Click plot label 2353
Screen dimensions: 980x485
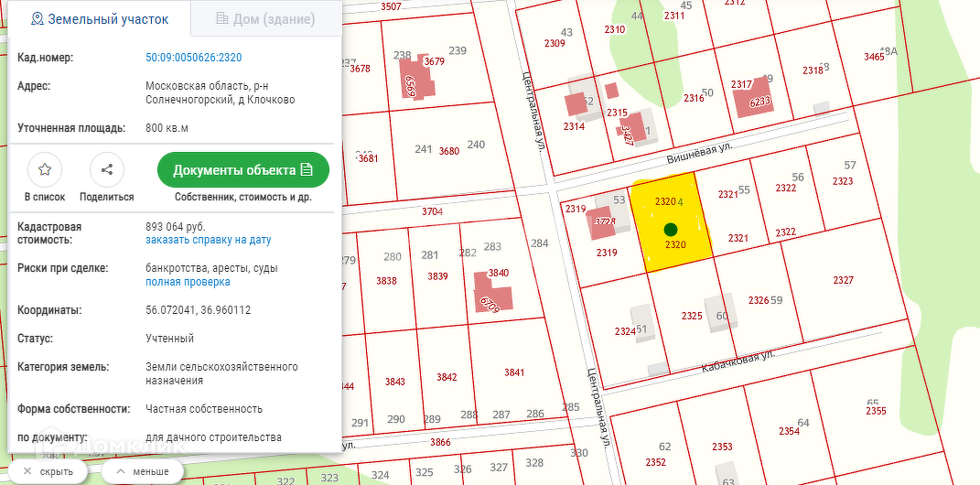point(722,447)
